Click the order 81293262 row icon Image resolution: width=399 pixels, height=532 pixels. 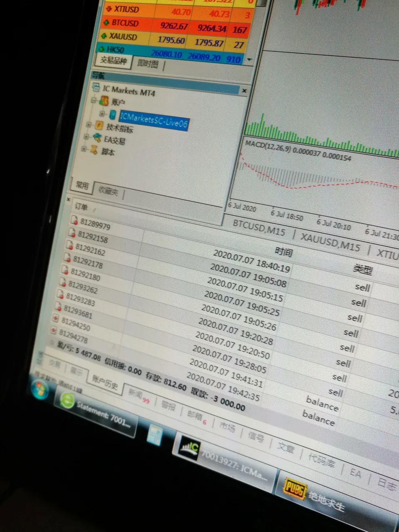63,282
